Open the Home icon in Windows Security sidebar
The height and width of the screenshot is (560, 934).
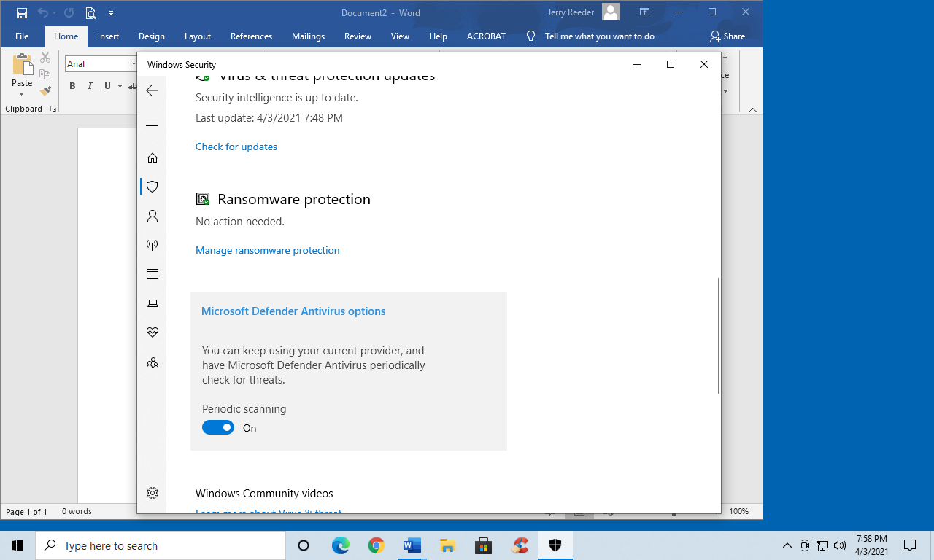point(152,158)
